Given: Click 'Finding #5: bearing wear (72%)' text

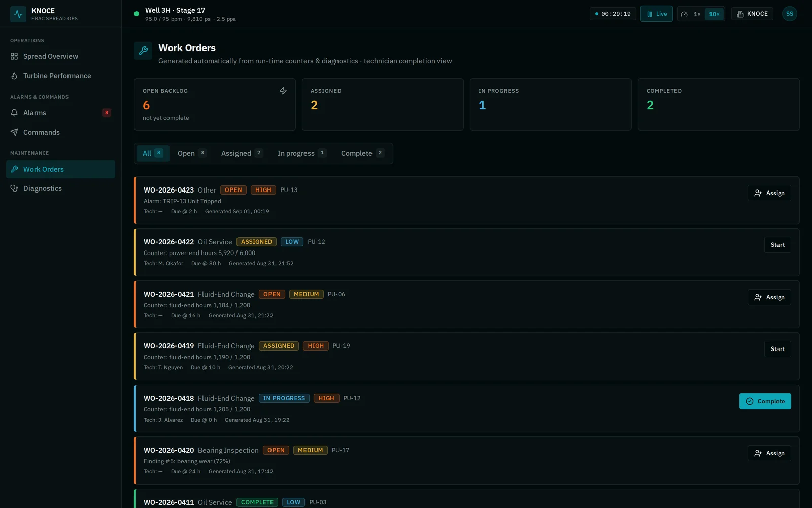Looking at the screenshot, I should (187, 461).
